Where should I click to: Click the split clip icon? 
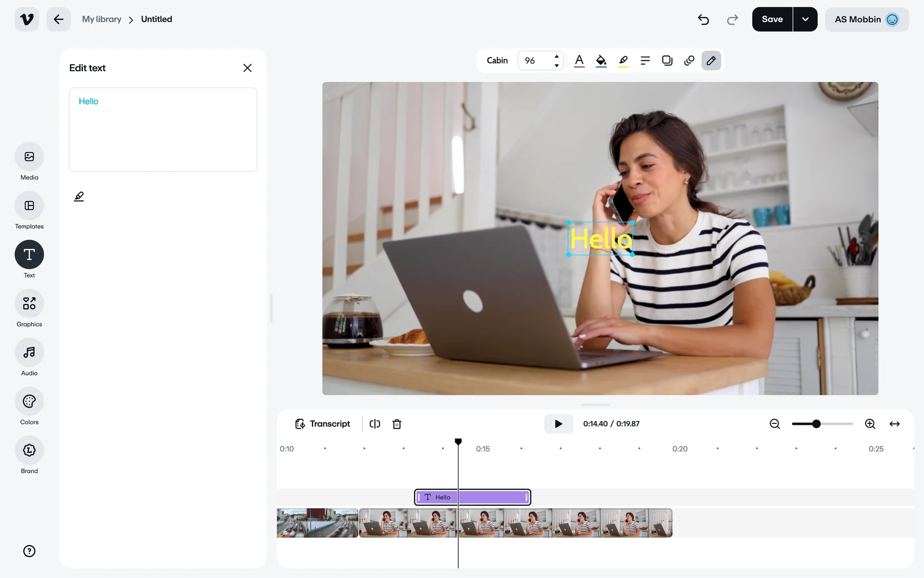tap(375, 424)
